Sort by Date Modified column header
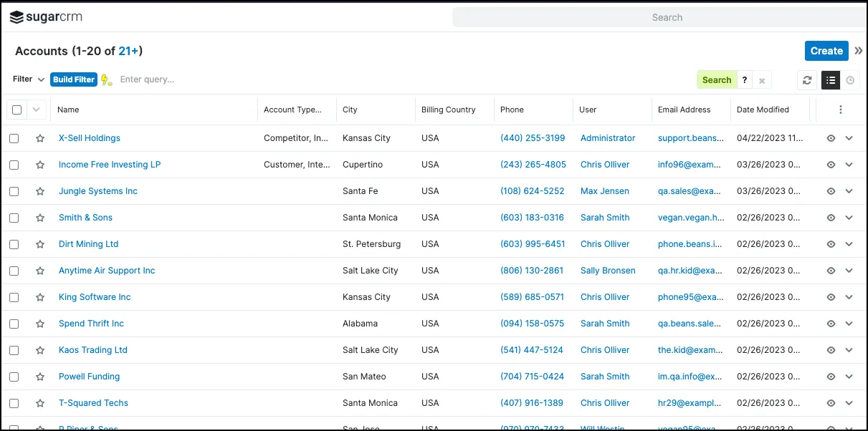Screen dimensions: 868x431 (763, 110)
